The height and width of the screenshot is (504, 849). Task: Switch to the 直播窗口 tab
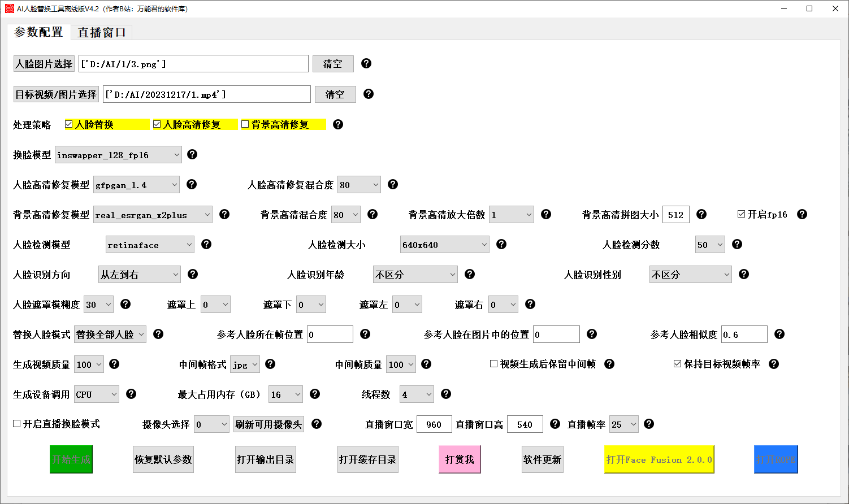pos(102,33)
